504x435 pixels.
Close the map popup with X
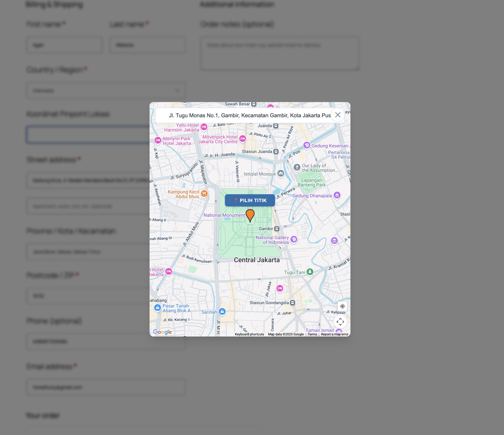tap(338, 115)
